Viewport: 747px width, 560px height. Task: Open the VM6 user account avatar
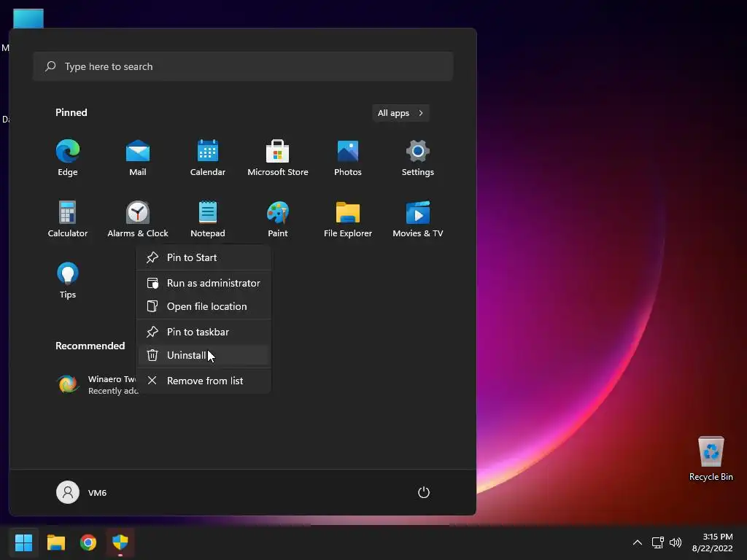[x=68, y=492]
